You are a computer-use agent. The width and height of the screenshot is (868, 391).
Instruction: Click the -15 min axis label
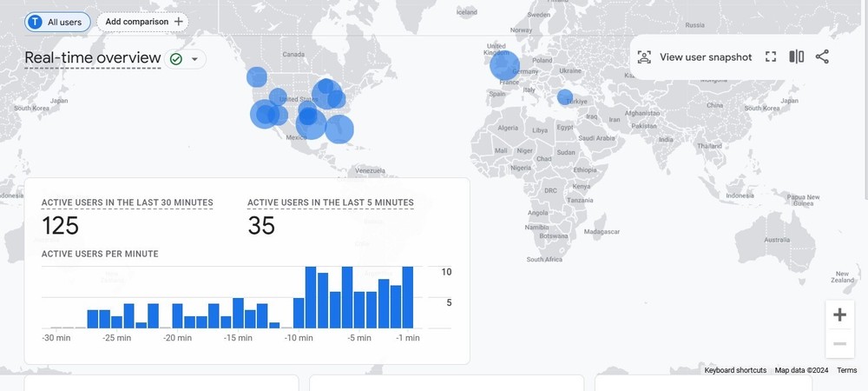point(238,338)
